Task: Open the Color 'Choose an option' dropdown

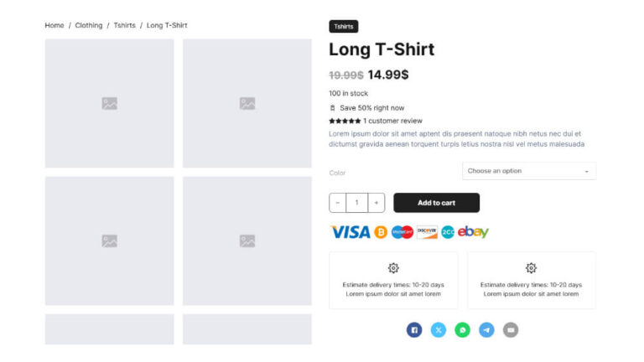Action: pos(528,171)
